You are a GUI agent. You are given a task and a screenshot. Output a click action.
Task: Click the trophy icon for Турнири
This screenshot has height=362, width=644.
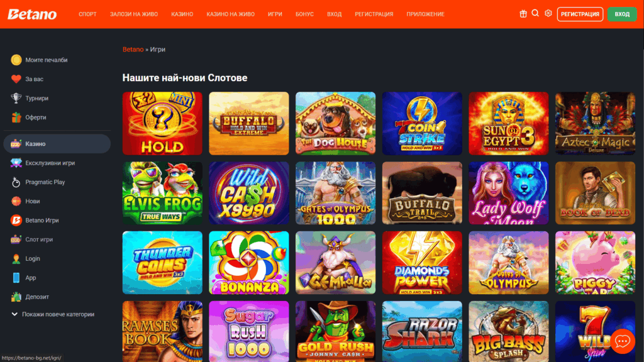[16, 98]
